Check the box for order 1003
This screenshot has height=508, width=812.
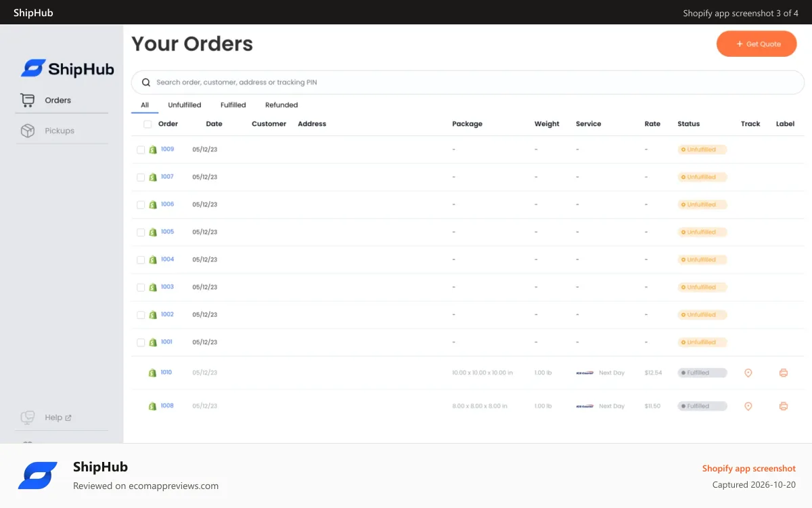point(141,287)
